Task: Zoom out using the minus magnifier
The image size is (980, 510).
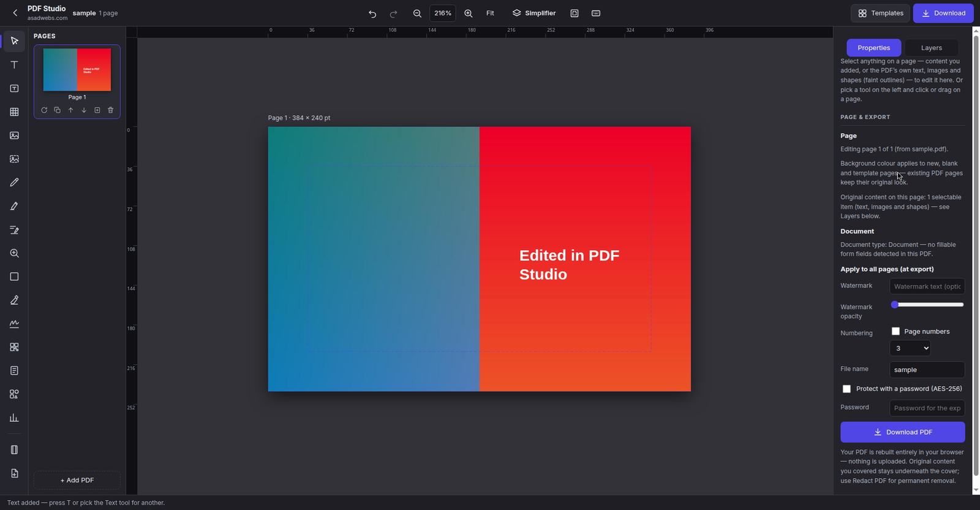Action: pos(417,13)
